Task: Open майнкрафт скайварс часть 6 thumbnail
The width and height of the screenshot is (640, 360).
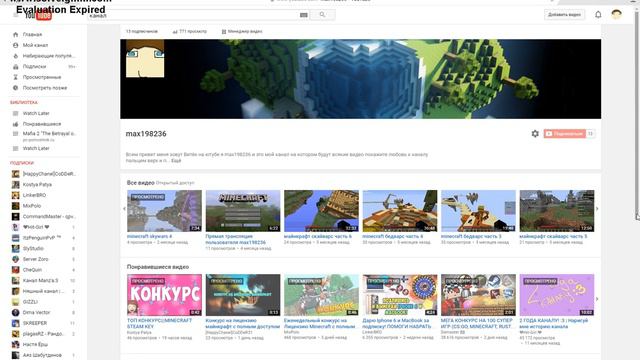Action: (321, 211)
